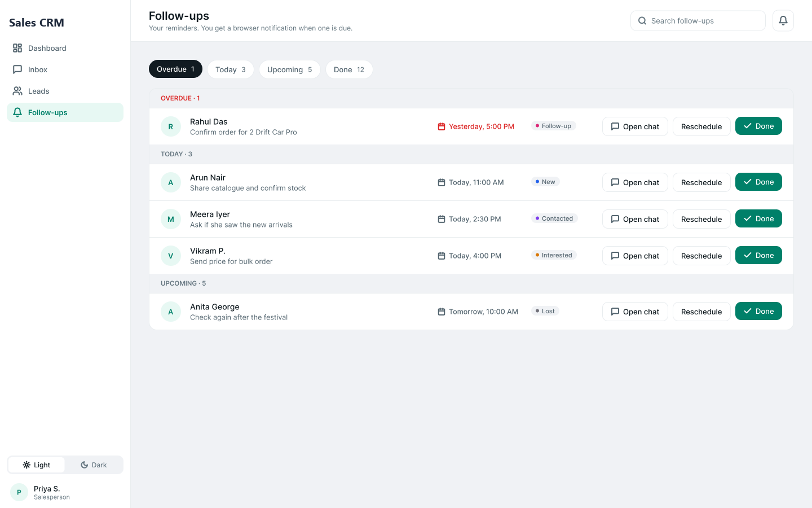Click Vikram P. avatar circle
This screenshot has height=508, width=812.
[x=171, y=256]
